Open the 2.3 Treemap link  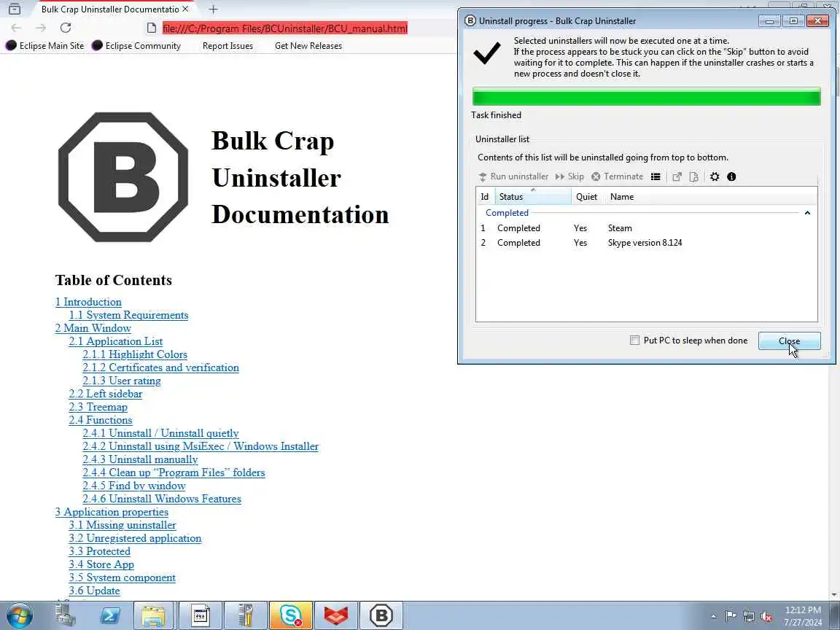tap(98, 407)
